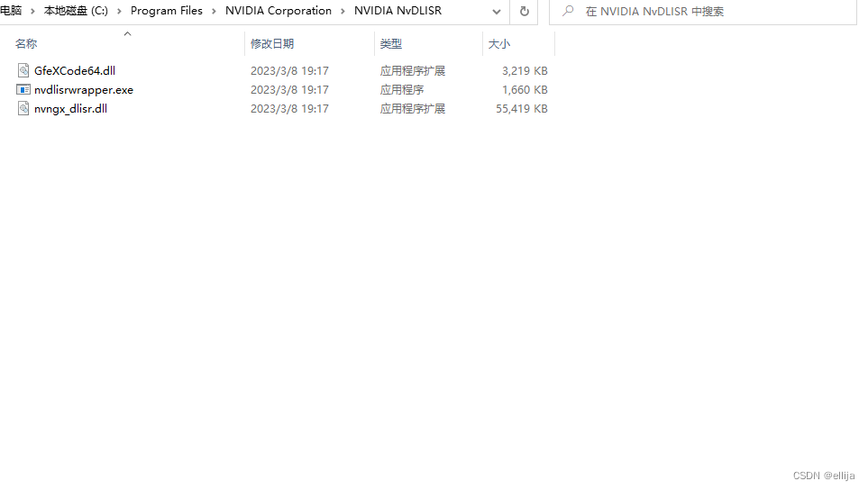Click the size value 1,660 KB
The image size is (868, 490).
pyautogui.click(x=525, y=89)
